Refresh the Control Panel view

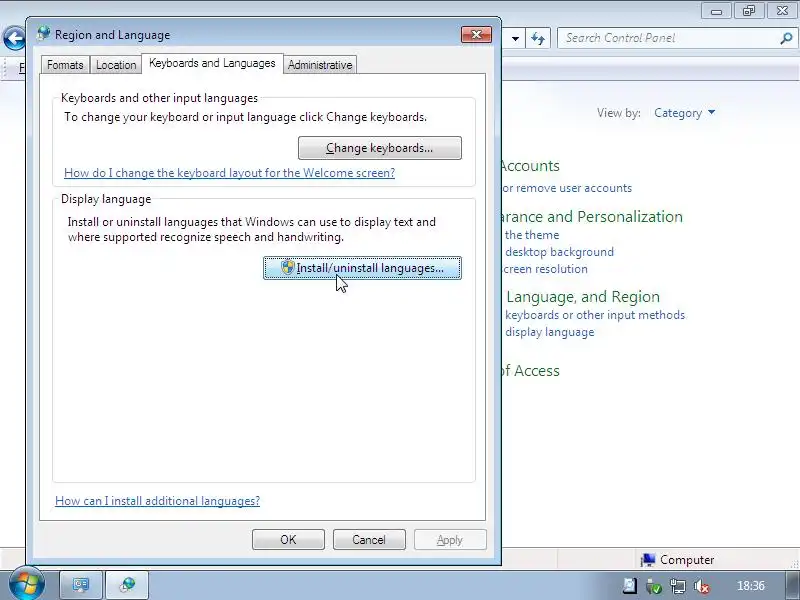(x=538, y=38)
